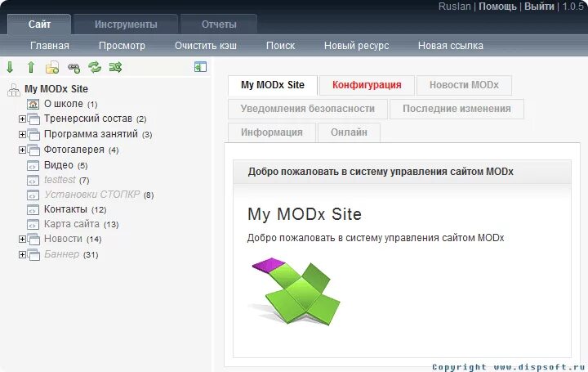Click the Ruslan username text

[x=455, y=7]
